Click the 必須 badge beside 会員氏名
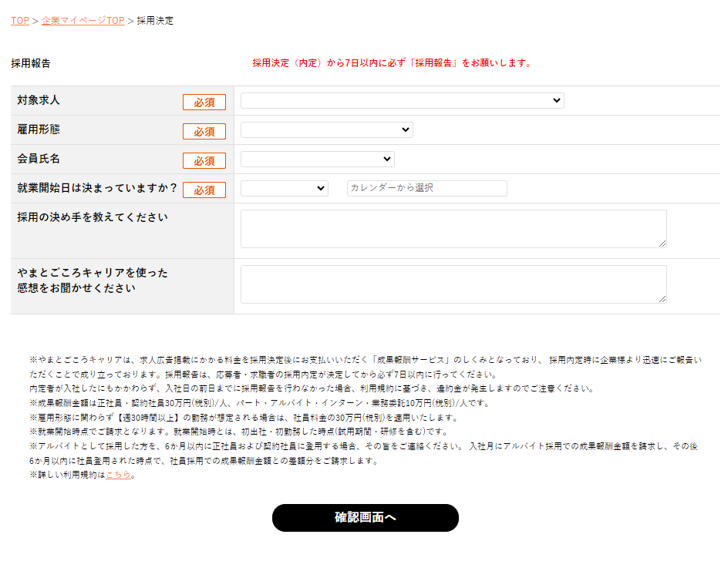728x578 pixels. click(x=204, y=161)
